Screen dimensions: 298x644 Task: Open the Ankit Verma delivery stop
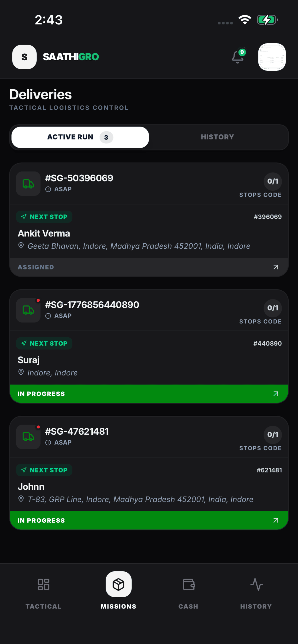pos(44,233)
